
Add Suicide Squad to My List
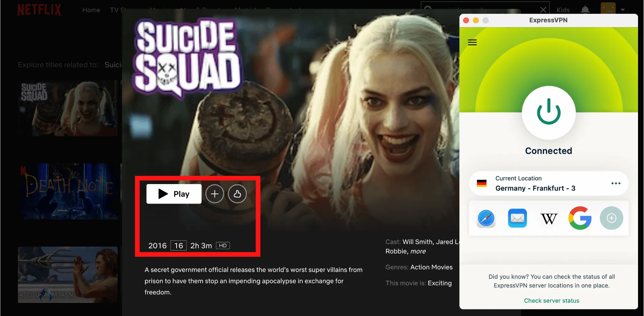point(215,194)
